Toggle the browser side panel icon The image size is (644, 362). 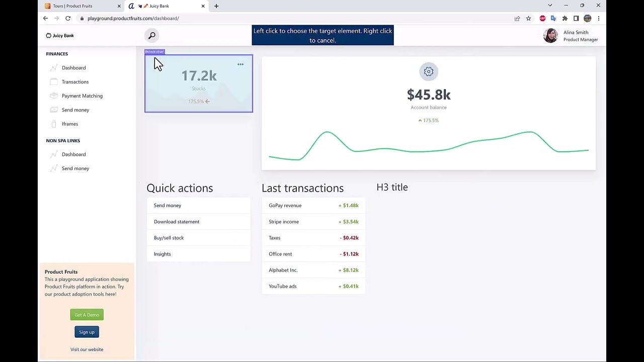[x=576, y=19]
